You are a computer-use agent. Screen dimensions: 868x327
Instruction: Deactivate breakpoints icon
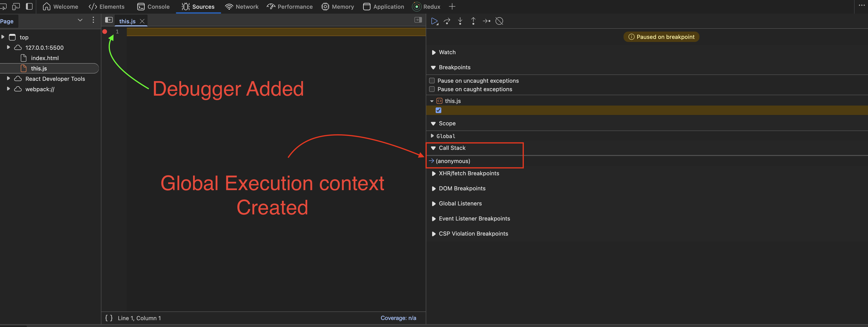click(499, 21)
